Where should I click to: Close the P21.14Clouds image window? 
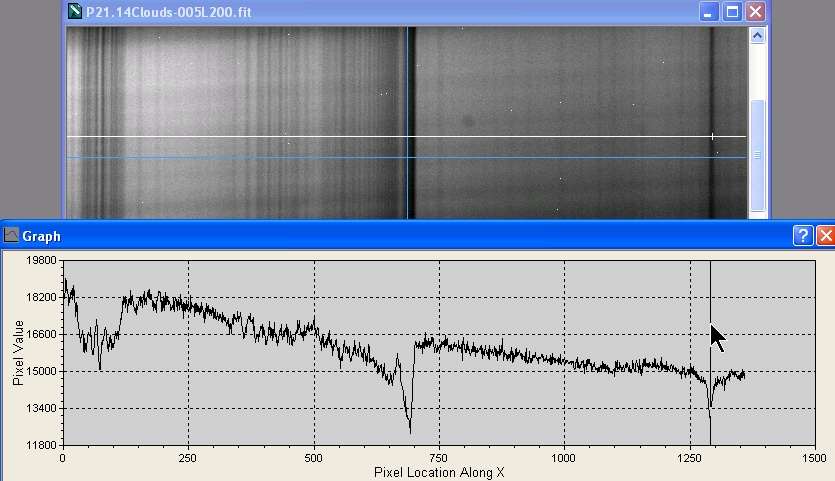click(x=755, y=13)
